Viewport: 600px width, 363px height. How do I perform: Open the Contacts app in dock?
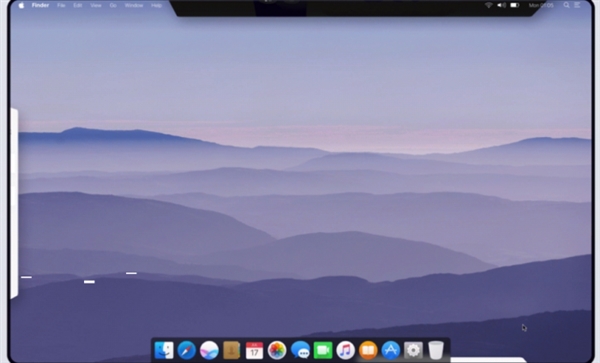point(232,350)
